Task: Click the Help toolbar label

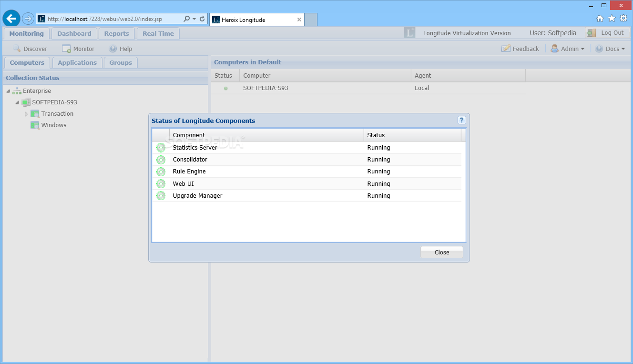Action: tap(126, 49)
